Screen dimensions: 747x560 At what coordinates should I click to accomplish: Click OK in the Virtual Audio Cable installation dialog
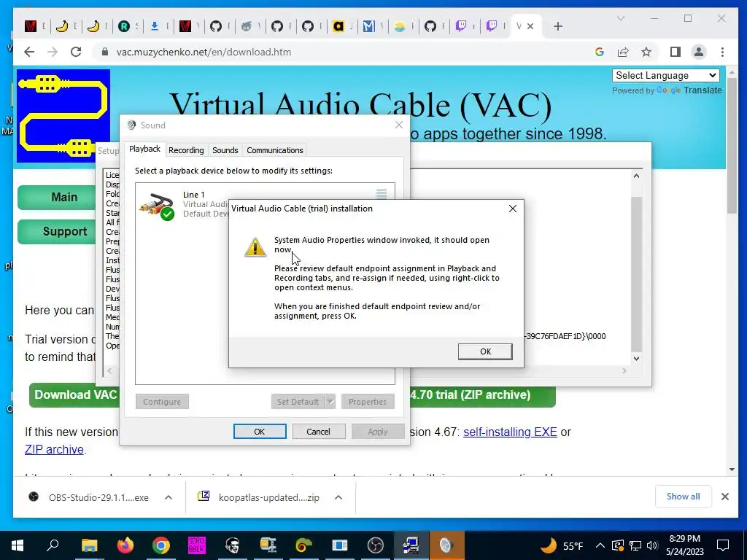[485, 351]
